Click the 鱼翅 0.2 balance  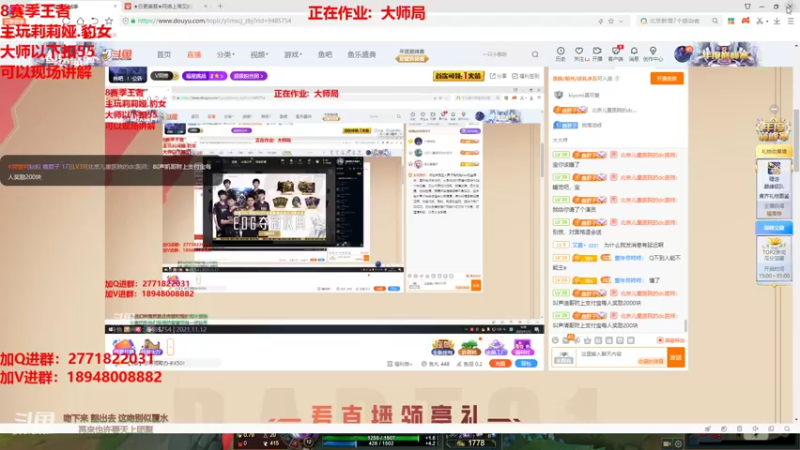click(x=469, y=364)
